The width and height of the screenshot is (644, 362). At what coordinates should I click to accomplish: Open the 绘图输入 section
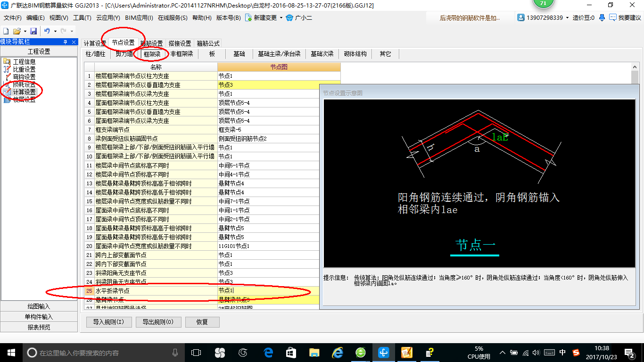pos(39,306)
